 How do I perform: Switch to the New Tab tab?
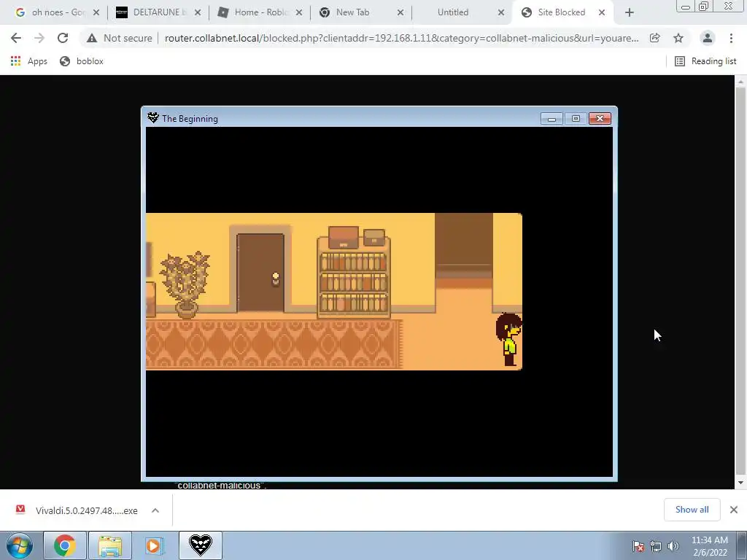coord(360,12)
